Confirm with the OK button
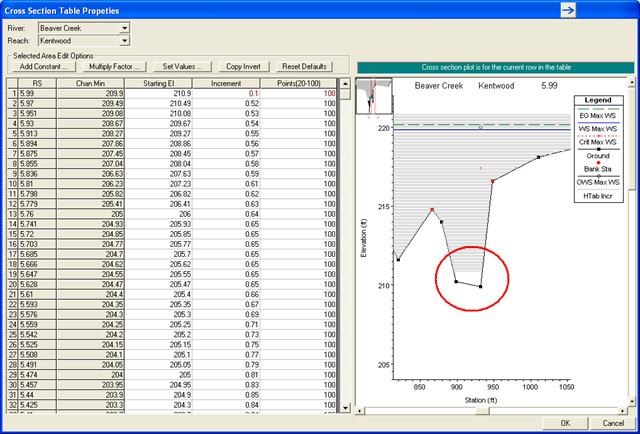The height and width of the screenshot is (434, 640). (x=565, y=423)
